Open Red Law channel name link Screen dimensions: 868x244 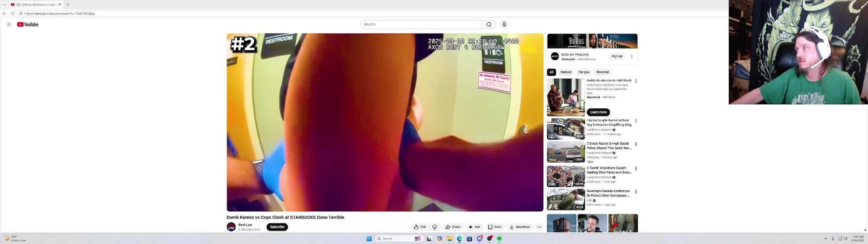[245, 225]
